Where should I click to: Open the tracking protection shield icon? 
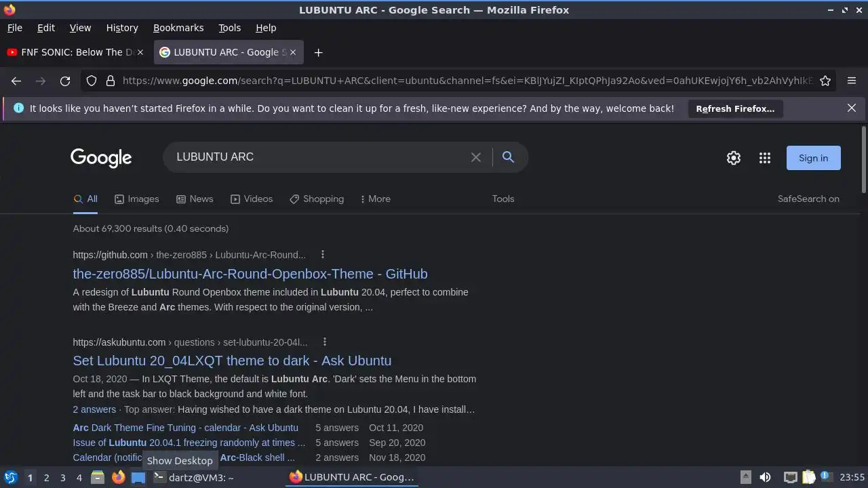(x=92, y=81)
